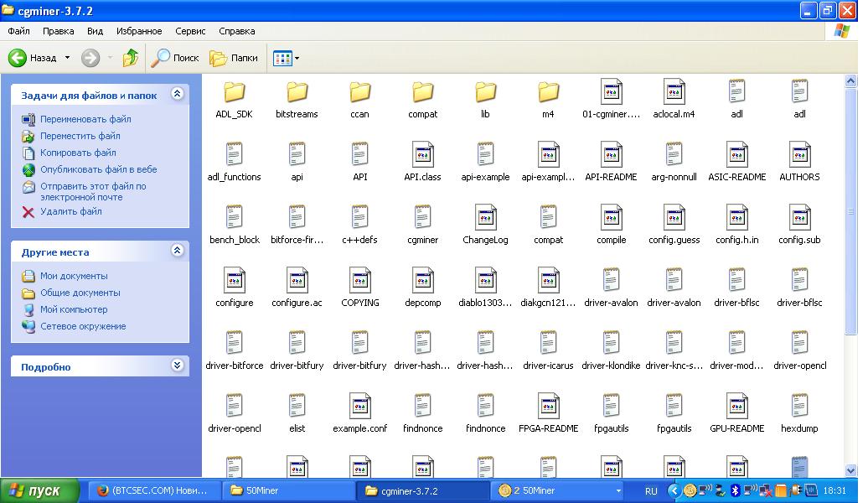Select the ChangeLog file
The width and height of the screenshot is (868, 503).
[x=485, y=226]
